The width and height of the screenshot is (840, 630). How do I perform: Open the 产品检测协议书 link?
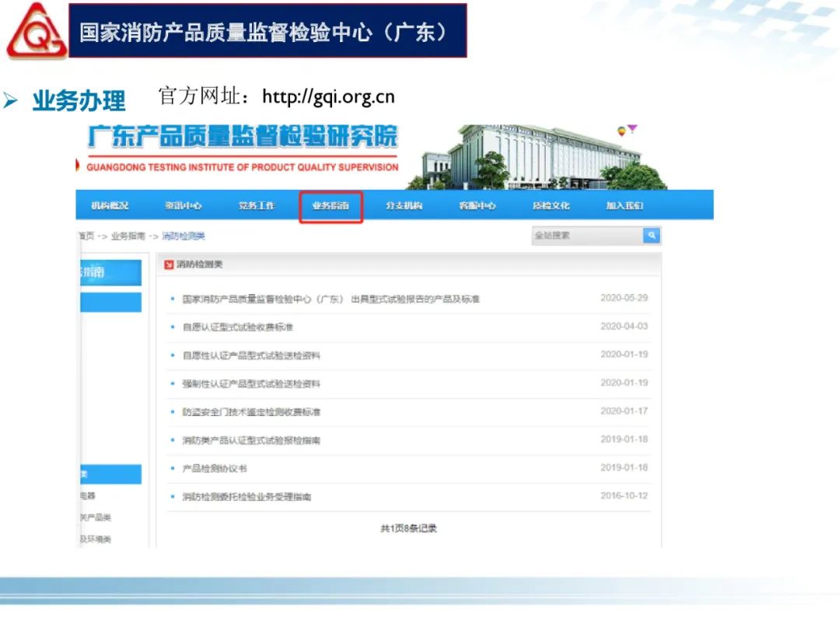(215, 468)
